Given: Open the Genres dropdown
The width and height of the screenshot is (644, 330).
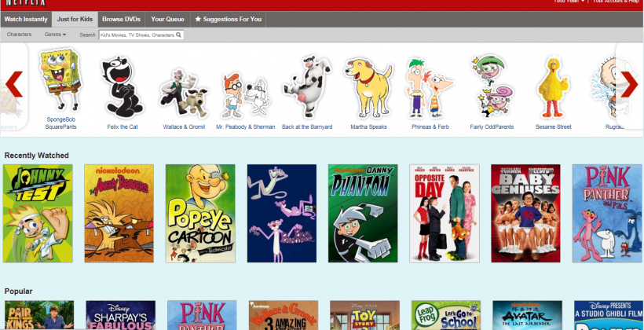Looking at the screenshot, I should [55, 35].
